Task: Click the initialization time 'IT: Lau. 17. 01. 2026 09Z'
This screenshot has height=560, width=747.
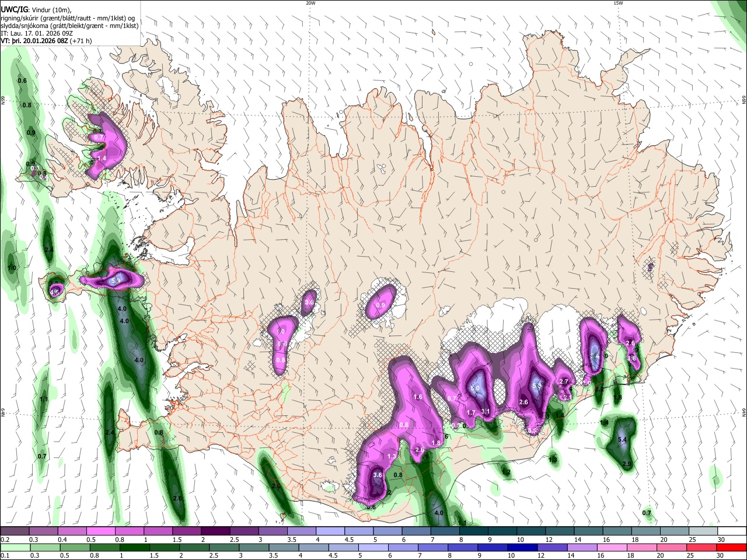Action: (x=37, y=33)
